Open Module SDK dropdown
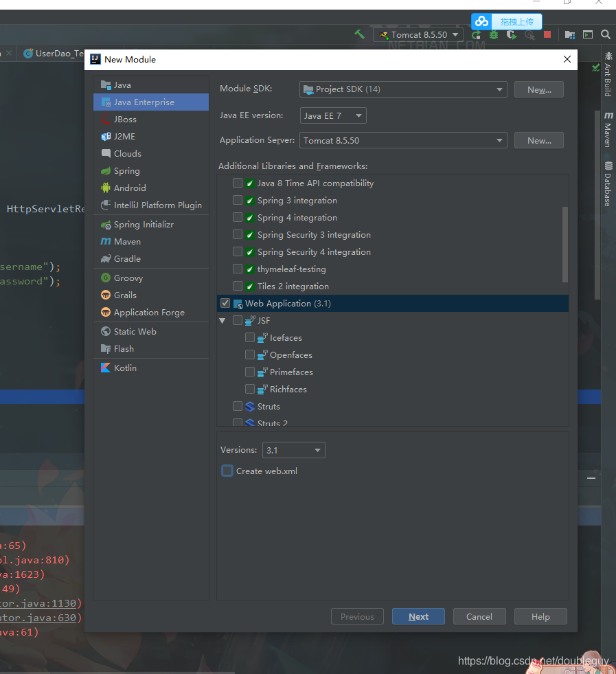Screen dimensions: 616x674 (403, 89)
